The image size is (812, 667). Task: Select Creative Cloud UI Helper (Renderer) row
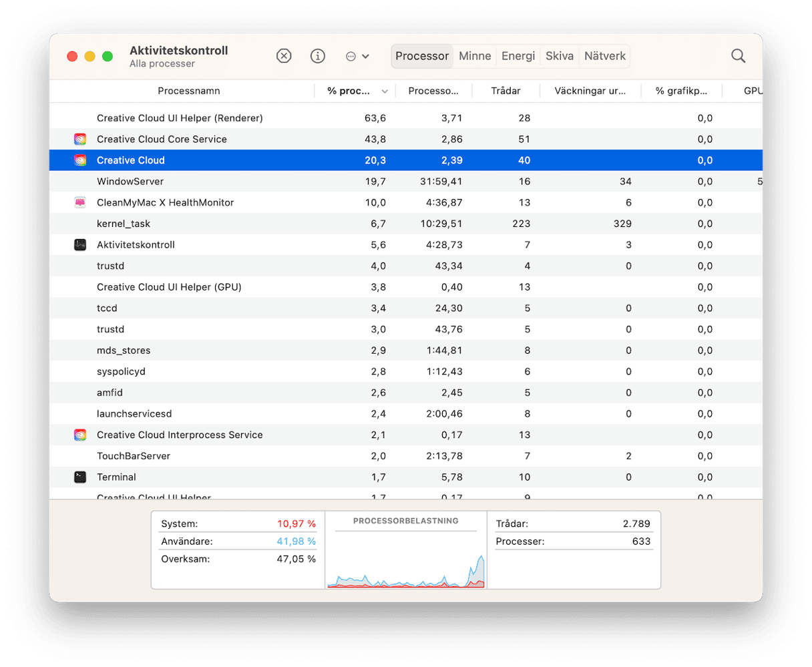pos(406,118)
